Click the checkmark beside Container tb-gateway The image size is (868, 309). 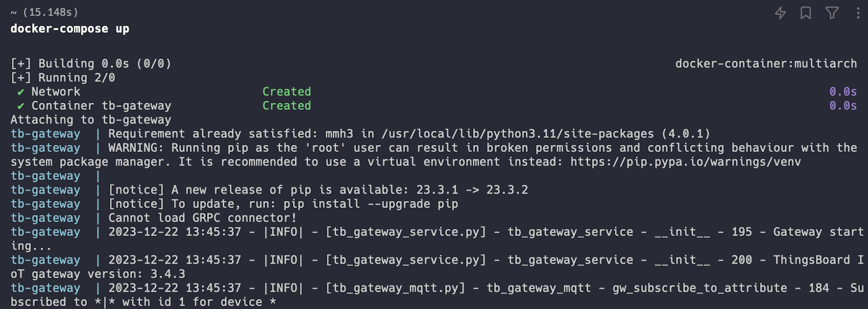pyautogui.click(x=21, y=106)
